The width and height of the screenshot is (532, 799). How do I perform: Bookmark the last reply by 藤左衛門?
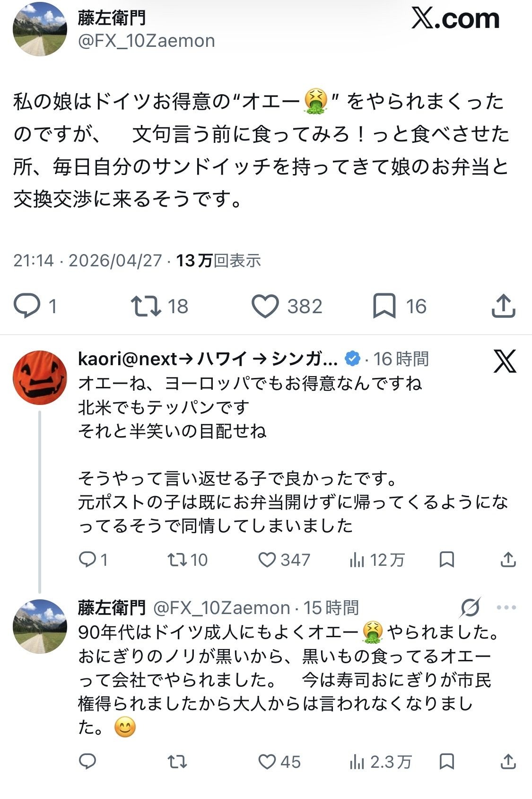pos(447,762)
